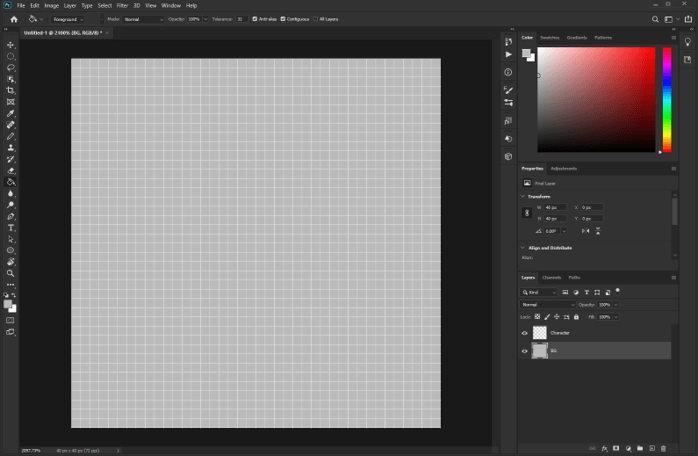Open the Filter menu
698x456 pixels.
coord(122,5)
